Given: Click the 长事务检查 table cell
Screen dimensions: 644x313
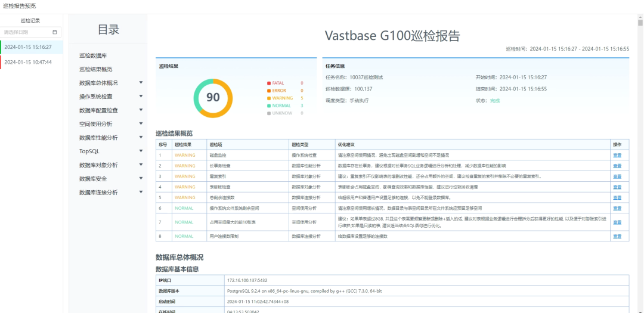Looking at the screenshot, I should point(247,166).
